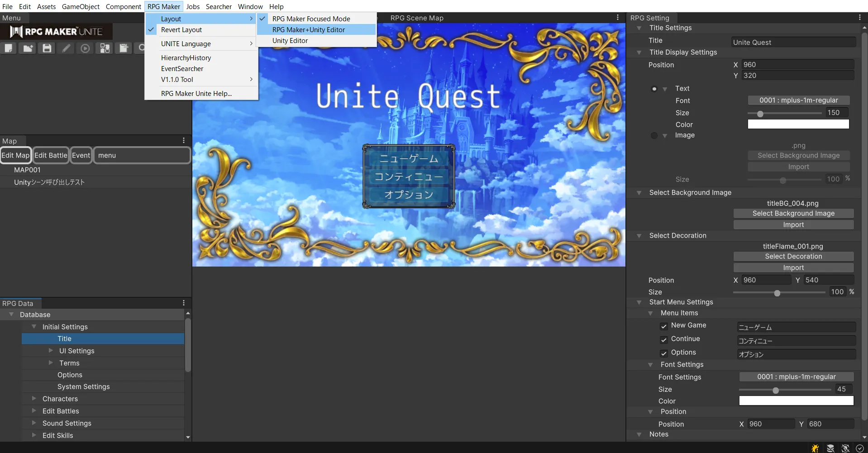Click the floppy disk save icon
This screenshot has height=453, width=868.
[47, 48]
